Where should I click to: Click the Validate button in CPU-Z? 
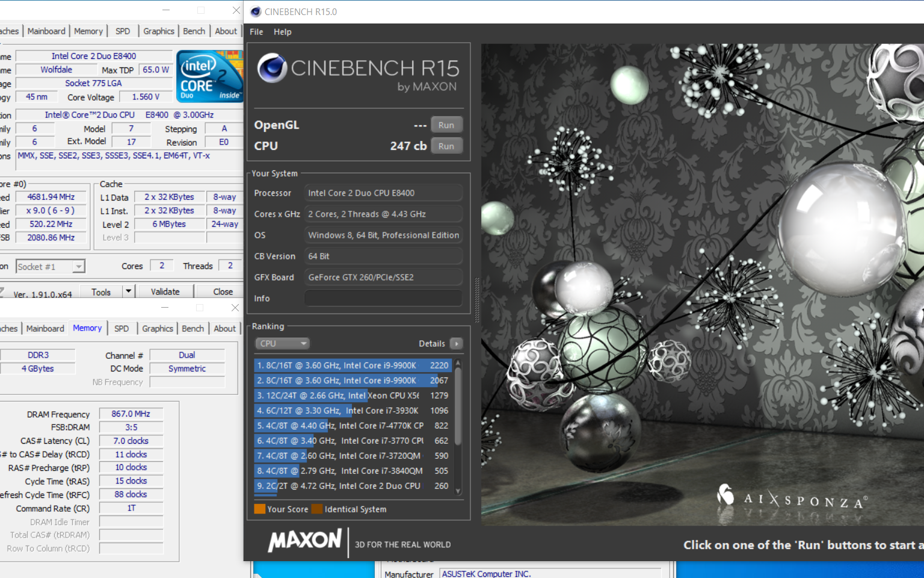(165, 292)
